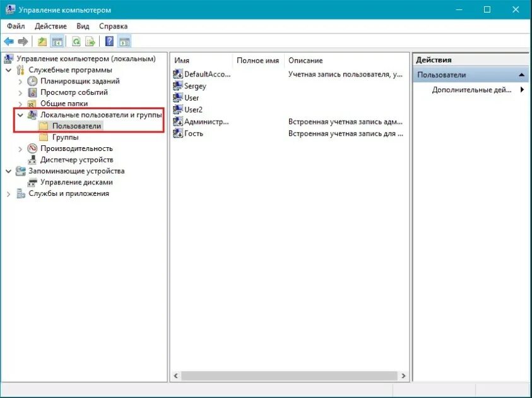Click the Администратор account icon
532x398 pixels.
point(178,121)
